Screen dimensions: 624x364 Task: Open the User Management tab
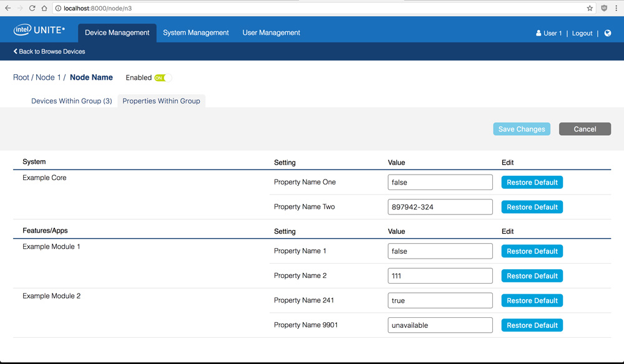click(x=271, y=32)
